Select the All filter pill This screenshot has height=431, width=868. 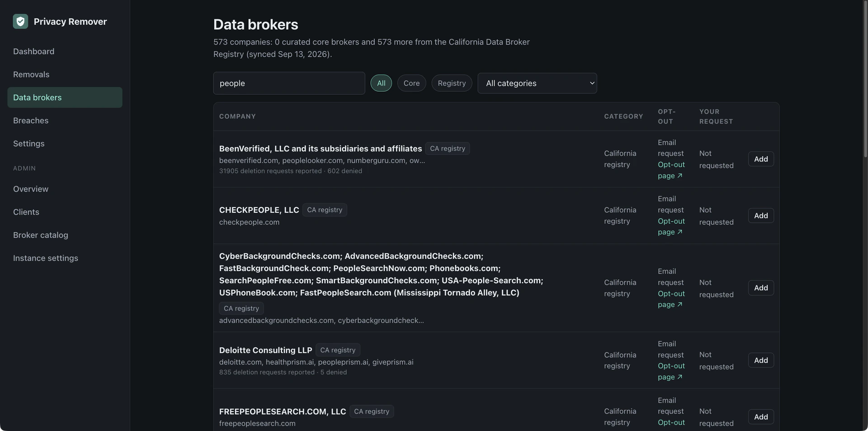tap(381, 83)
